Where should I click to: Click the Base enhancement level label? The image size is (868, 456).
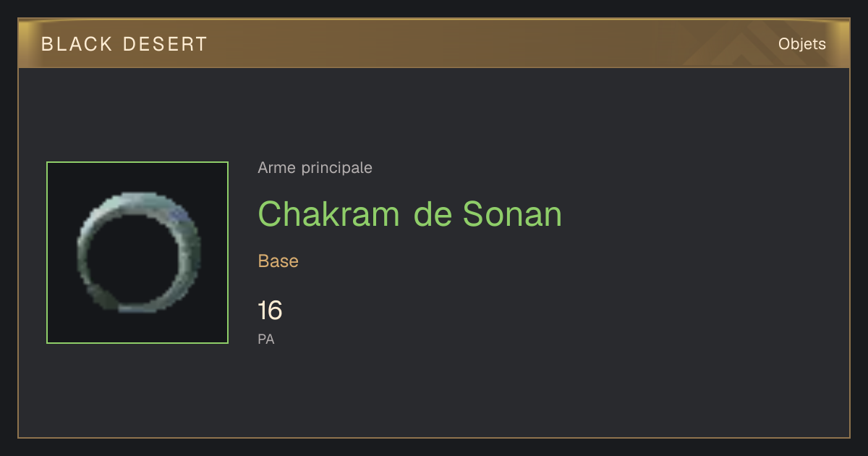[x=278, y=261]
